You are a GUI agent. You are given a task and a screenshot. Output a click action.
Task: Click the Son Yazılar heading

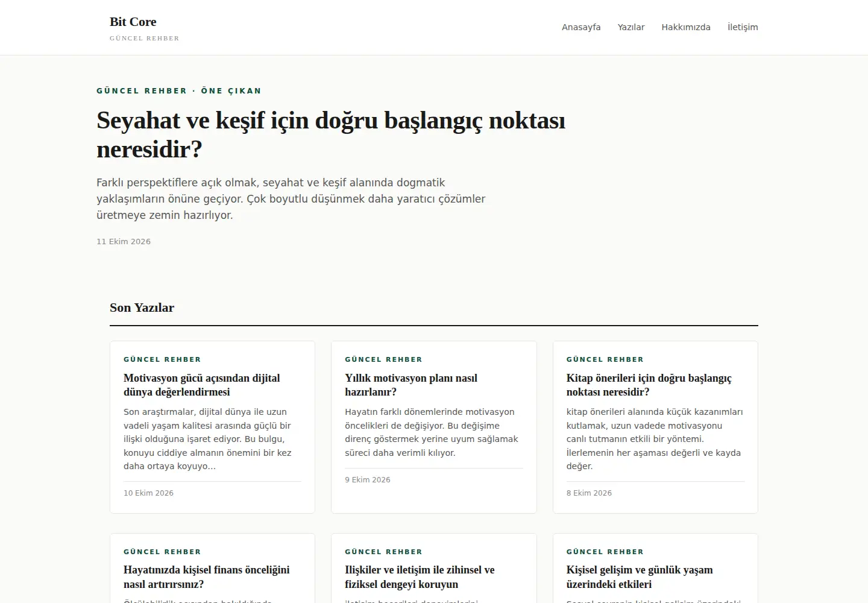pyautogui.click(x=142, y=308)
